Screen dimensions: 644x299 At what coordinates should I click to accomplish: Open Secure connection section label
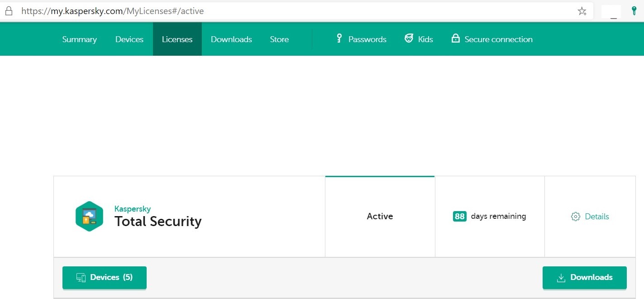pyautogui.click(x=499, y=39)
